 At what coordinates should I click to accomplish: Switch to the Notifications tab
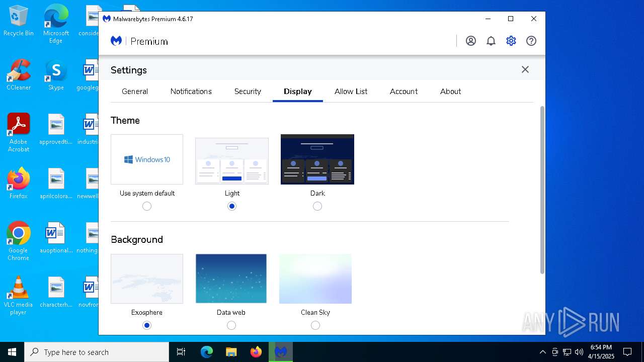point(191,92)
